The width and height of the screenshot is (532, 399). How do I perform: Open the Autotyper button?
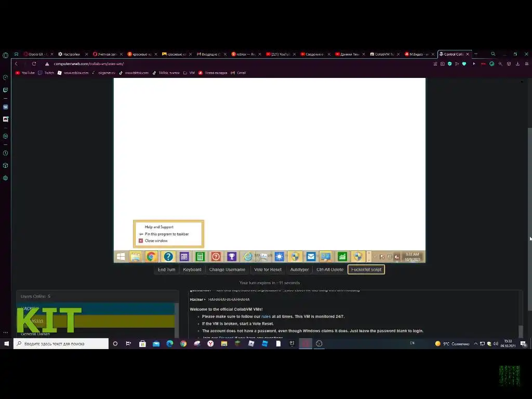299,270
